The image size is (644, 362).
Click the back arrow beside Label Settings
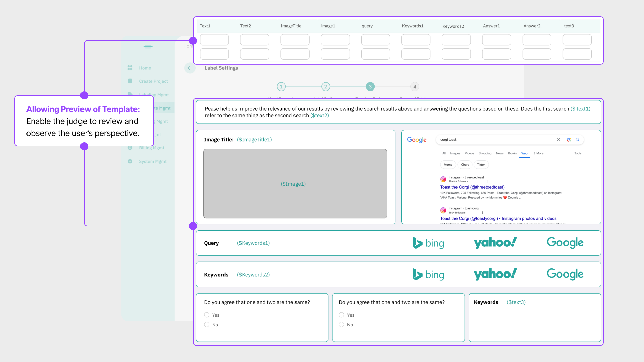190,68
